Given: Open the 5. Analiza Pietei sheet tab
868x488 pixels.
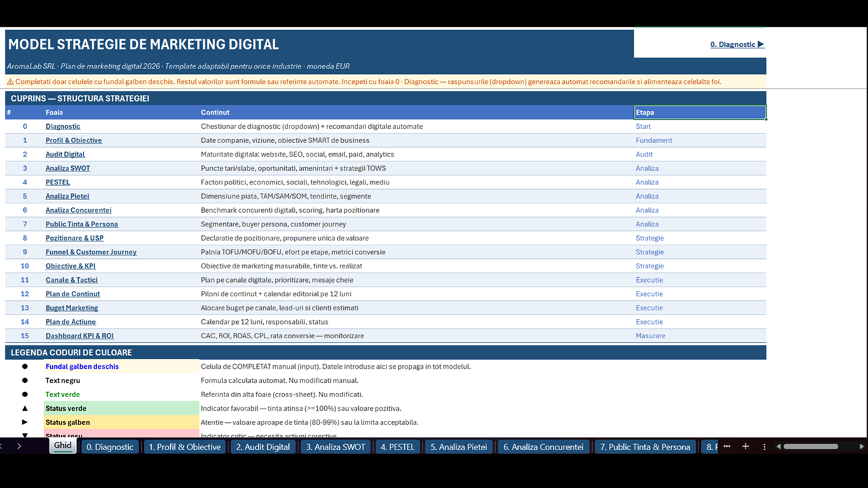Looking at the screenshot, I should (459, 447).
